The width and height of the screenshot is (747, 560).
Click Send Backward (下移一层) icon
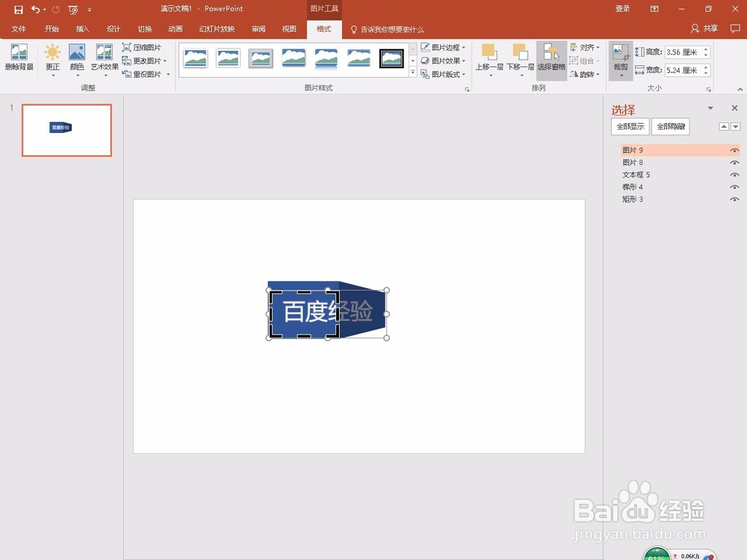tap(520, 60)
